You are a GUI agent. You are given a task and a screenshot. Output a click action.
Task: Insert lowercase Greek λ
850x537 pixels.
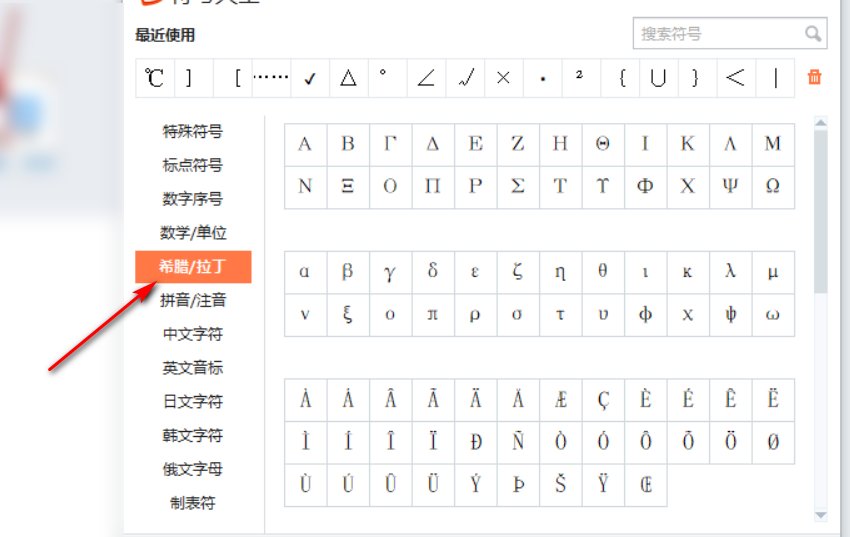[x=730, y=272]
